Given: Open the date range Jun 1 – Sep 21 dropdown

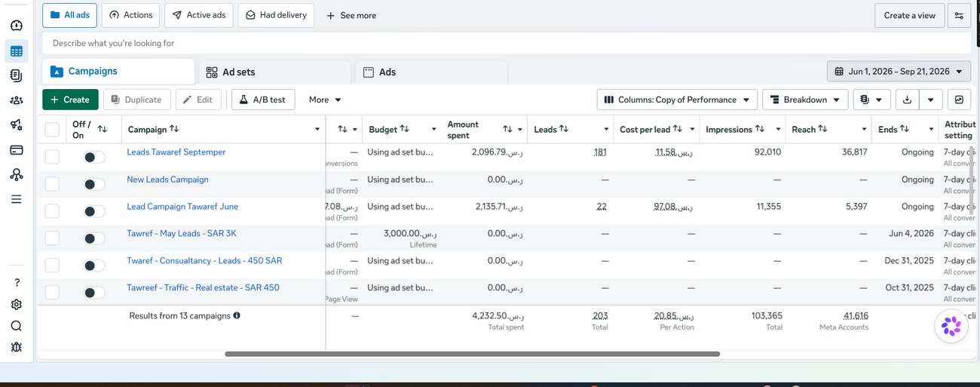Looking at the screenshot, I should pos(899,72).
